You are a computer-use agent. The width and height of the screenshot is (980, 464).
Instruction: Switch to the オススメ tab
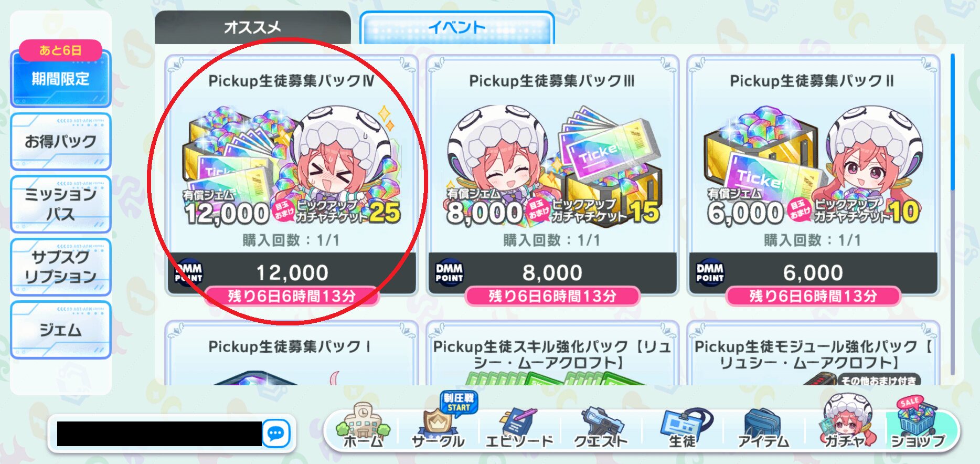coord(252,27)
